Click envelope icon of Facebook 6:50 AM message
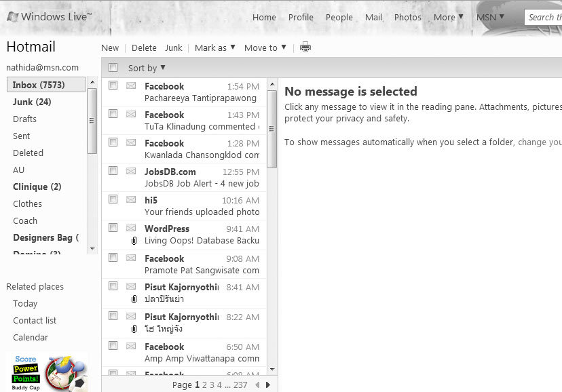This screenshot has width=562, height=392. [131, 346]
